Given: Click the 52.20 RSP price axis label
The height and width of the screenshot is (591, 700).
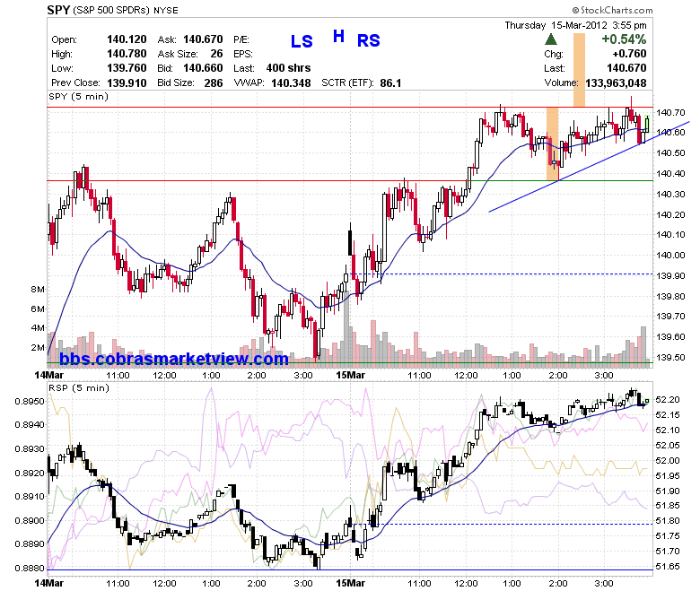Looking at the screenshot, I should (668, 400).
